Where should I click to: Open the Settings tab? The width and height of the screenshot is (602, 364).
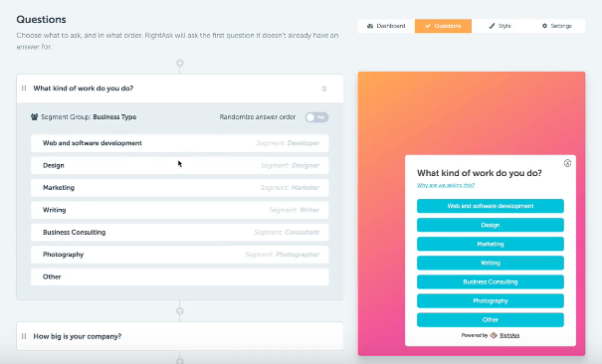pos(556,26)
